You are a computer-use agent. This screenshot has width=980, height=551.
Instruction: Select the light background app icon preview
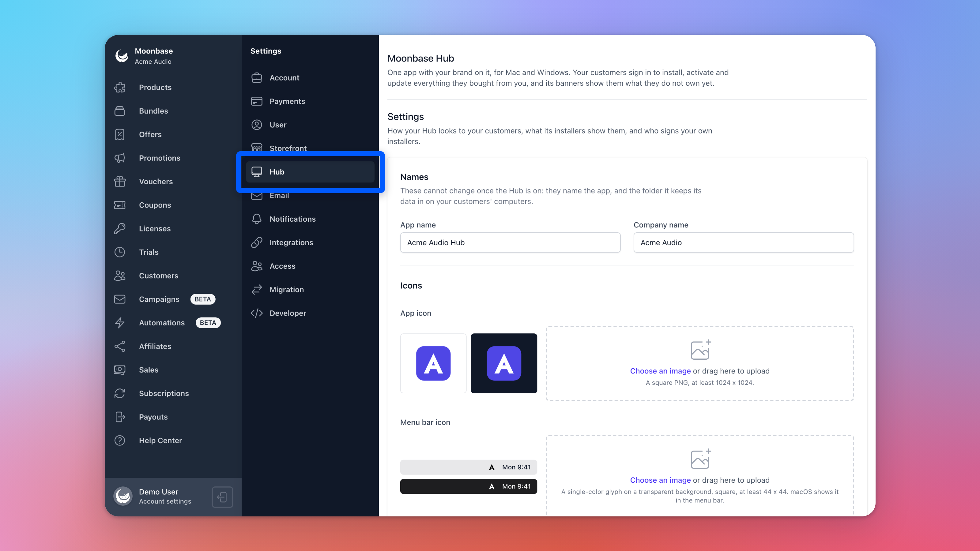click(x=433, y=364)
